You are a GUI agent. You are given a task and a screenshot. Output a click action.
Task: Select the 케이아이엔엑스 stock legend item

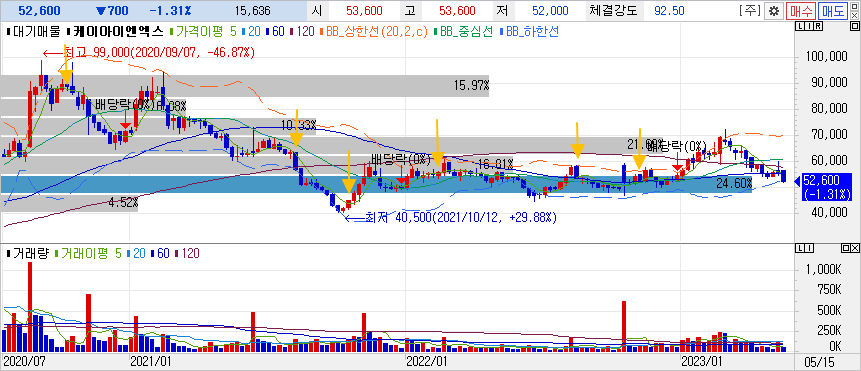coord(116,32)
